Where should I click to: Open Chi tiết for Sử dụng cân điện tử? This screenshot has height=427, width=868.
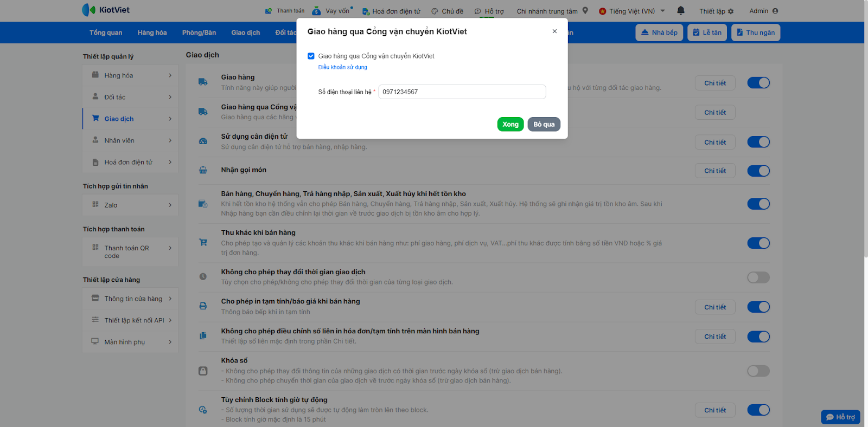point(715,142)
